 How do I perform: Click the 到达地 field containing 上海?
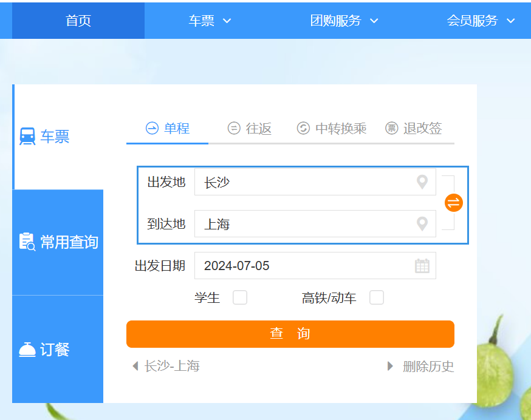tap(315, 224)
